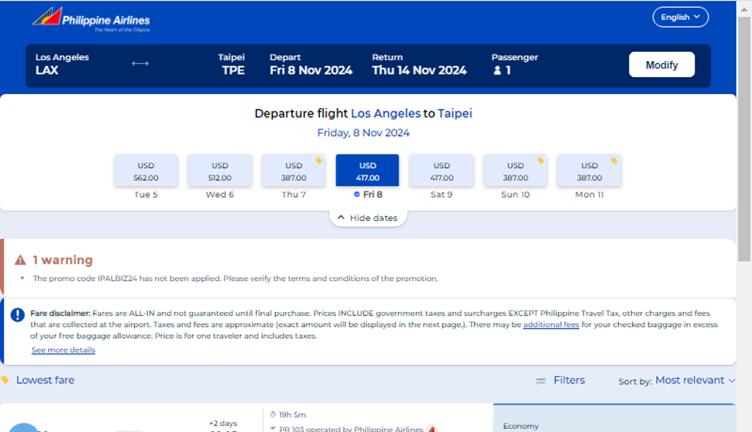Click the Lowest fare tag icon
The height and width of the screenshot is (432, 752).
tap(5, 380)
